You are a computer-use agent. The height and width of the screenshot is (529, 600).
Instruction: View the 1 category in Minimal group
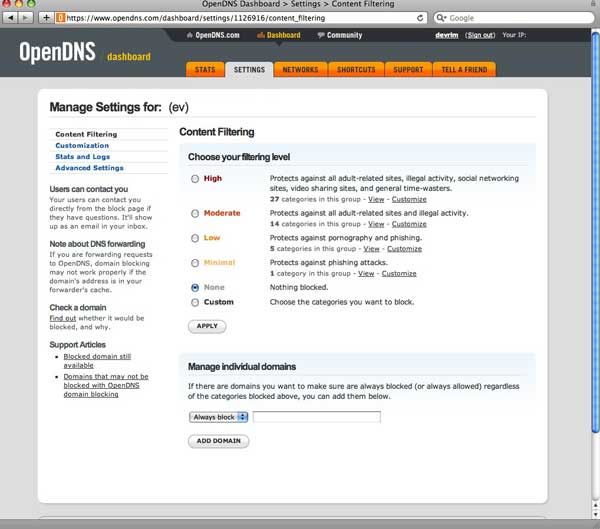(x=366, y=274)
